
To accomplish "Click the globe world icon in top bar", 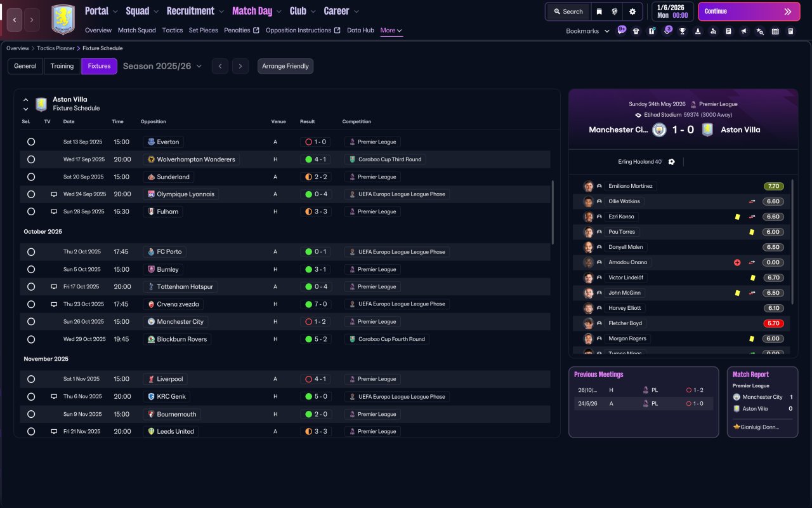I will (x=615, y=11).
